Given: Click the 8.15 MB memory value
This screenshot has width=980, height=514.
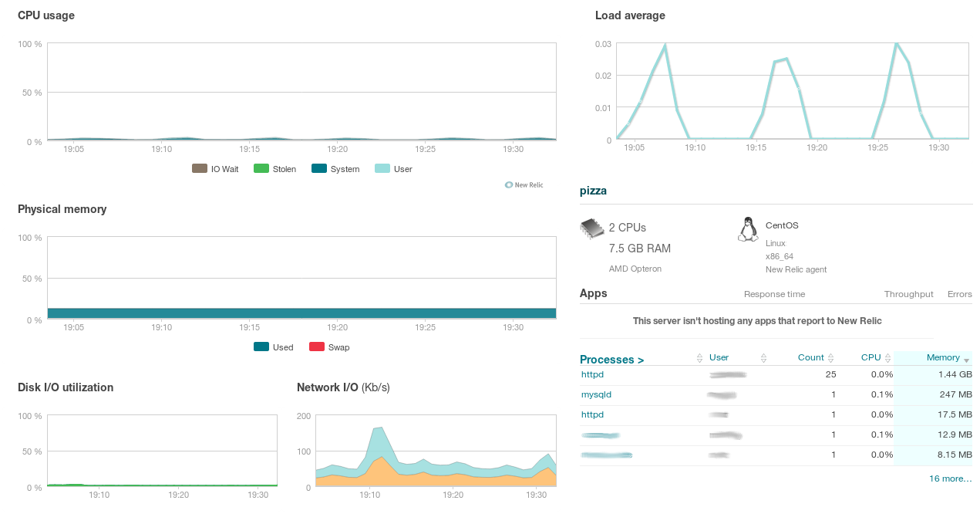Looking at the screenshot, I should coord(955,455).
